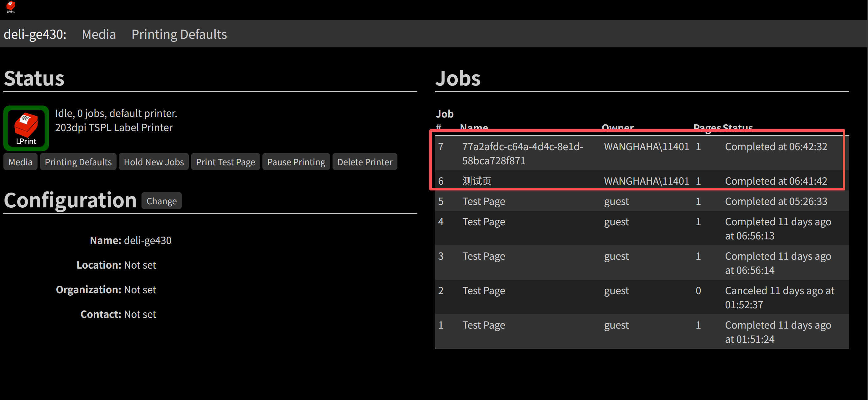
Task: Click owner WANGHAHA\11401 in job 6 row
Action: (x=646, y=181)
